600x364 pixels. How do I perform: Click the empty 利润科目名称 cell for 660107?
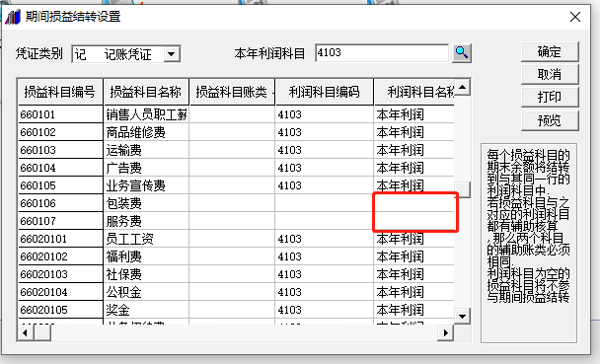pyautogui.click(x=414, y=221)
